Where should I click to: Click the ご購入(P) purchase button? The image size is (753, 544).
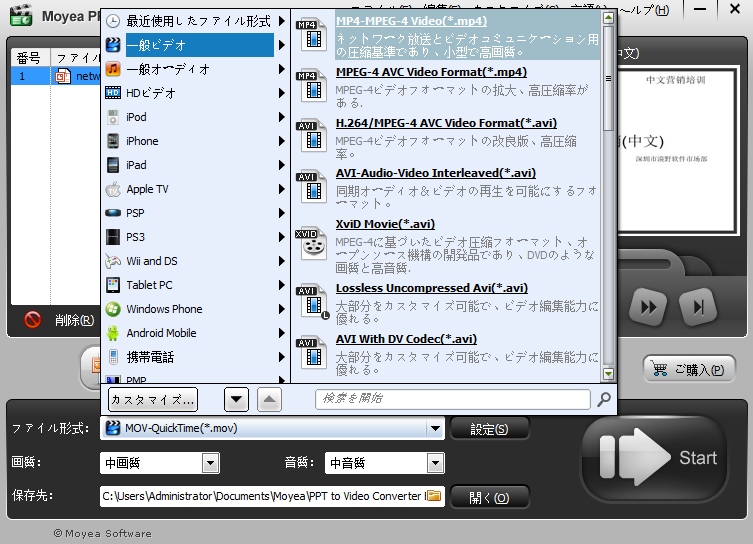(x=689, y=369)
